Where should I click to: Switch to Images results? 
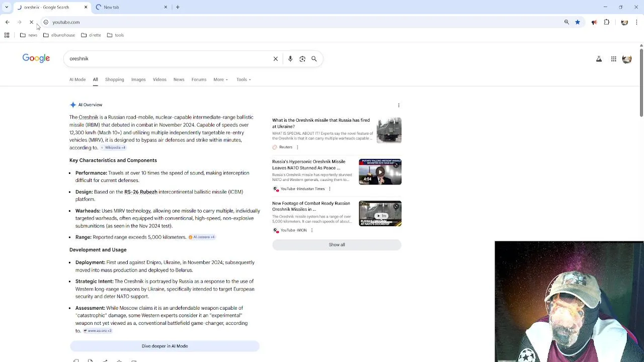click(138, 79)
